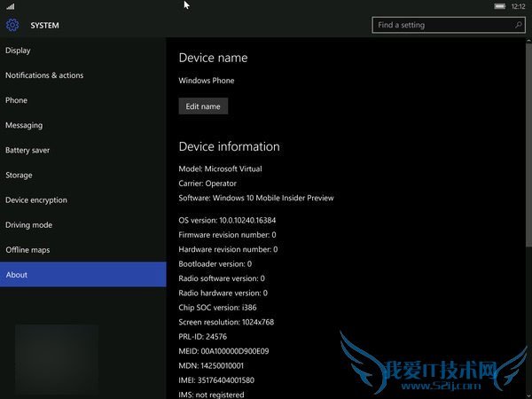Click PRL-ID: 24576 line
Screen dimensions: 532x399
202,337
